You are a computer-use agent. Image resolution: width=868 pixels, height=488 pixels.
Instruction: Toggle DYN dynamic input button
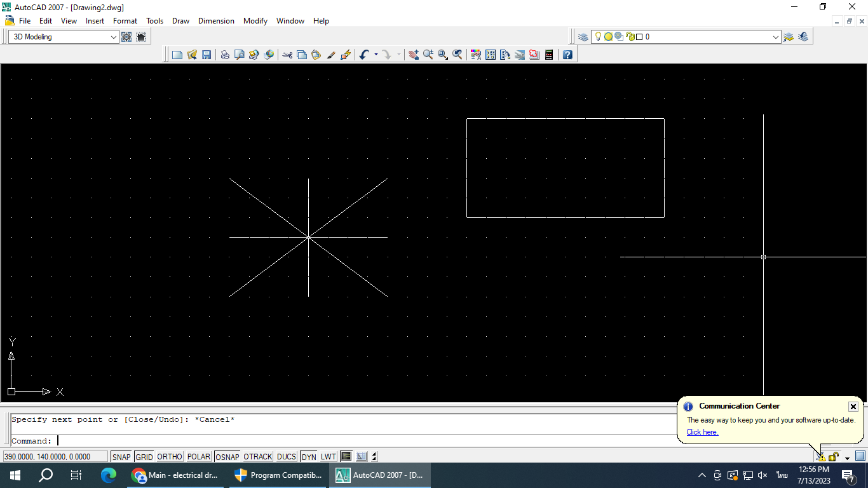click(309, 457)
